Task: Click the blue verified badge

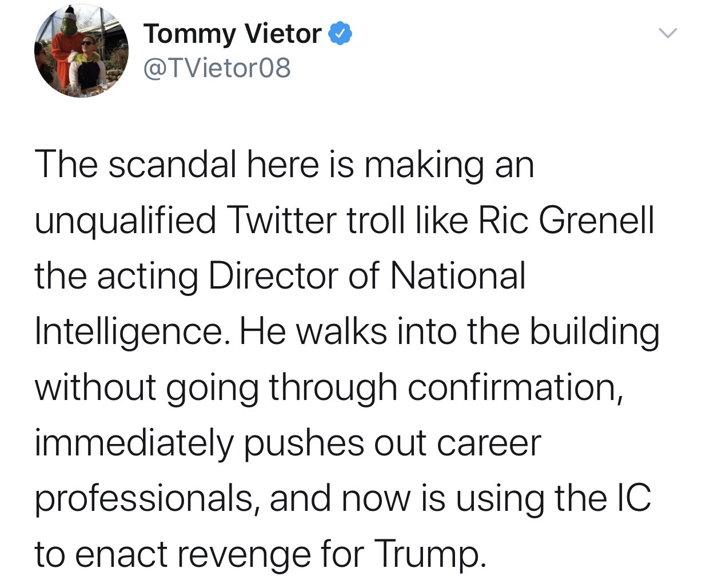Action: click(x=340, y=34)
